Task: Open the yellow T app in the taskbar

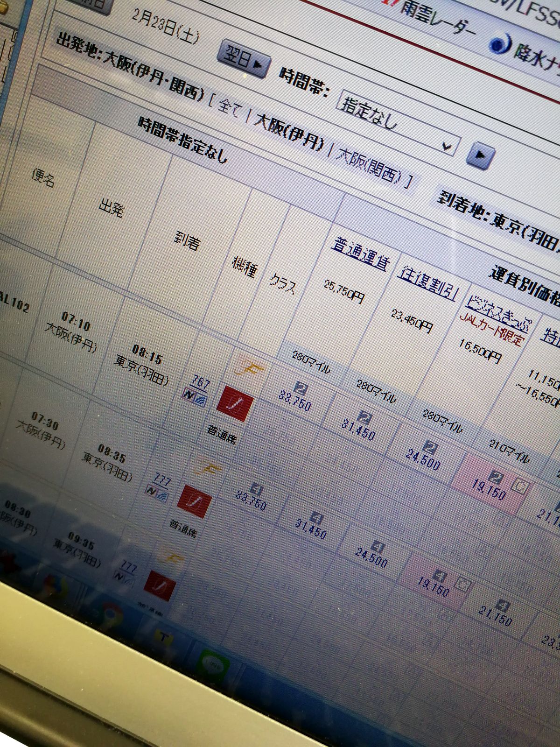Action: point(163,635)
